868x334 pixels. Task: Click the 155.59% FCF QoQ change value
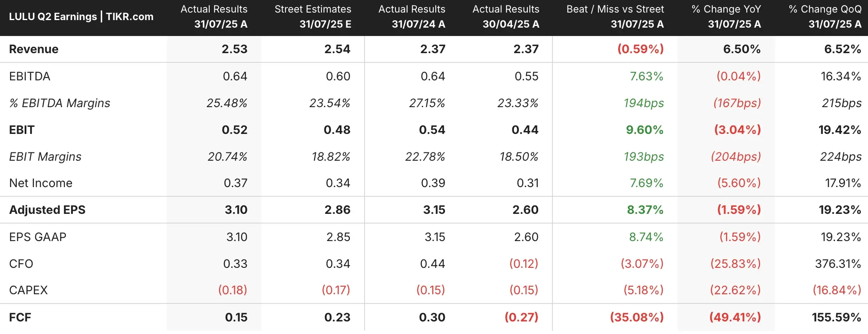tap(836, 317)
